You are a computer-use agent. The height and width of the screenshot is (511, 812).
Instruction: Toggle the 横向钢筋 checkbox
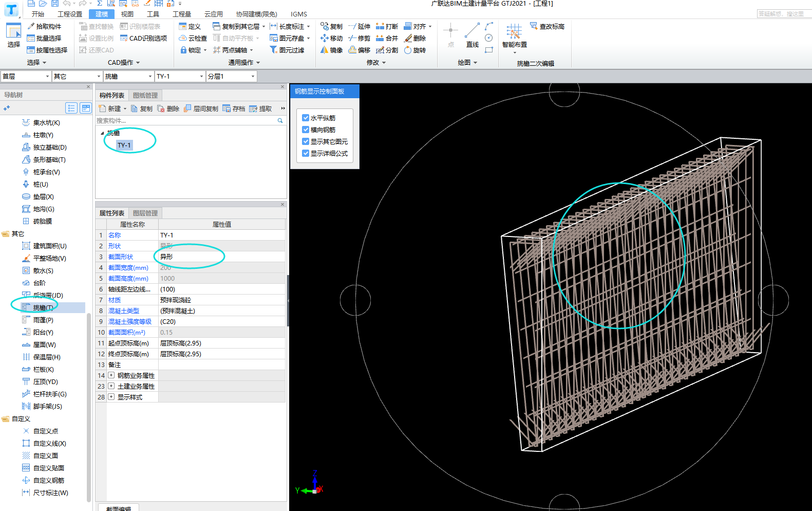[x=306, y=130]
